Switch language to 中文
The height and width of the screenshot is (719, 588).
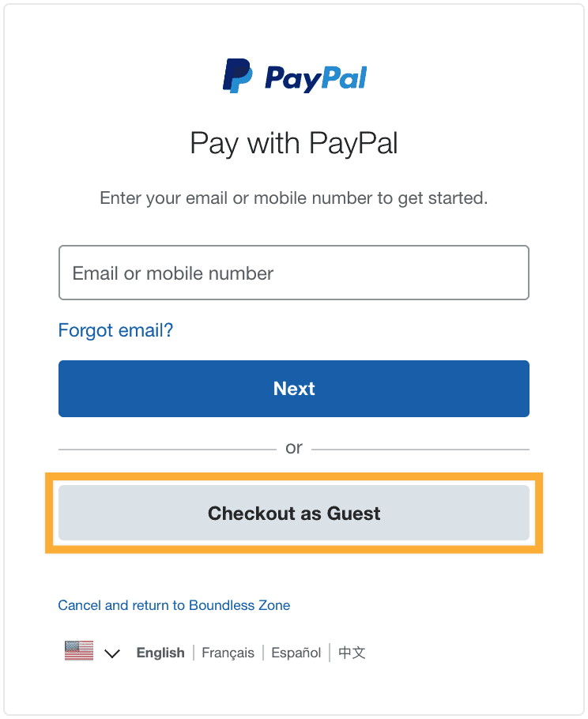point(352,653)
